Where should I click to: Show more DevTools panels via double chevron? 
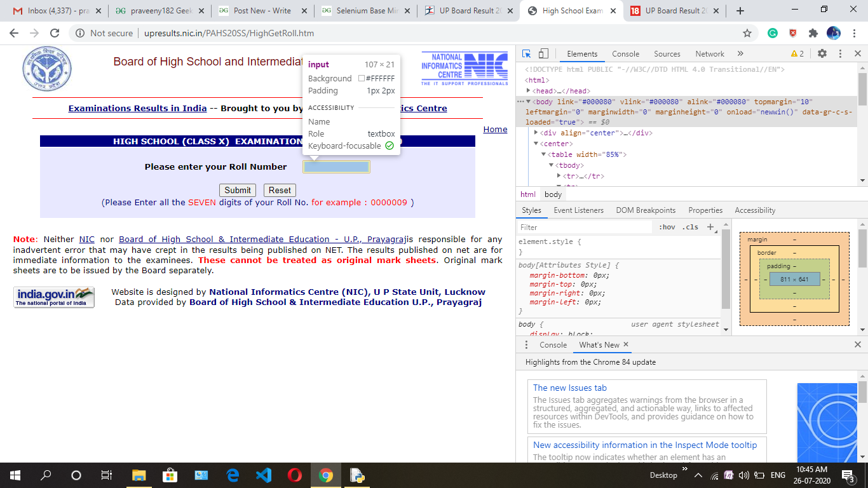740,54
